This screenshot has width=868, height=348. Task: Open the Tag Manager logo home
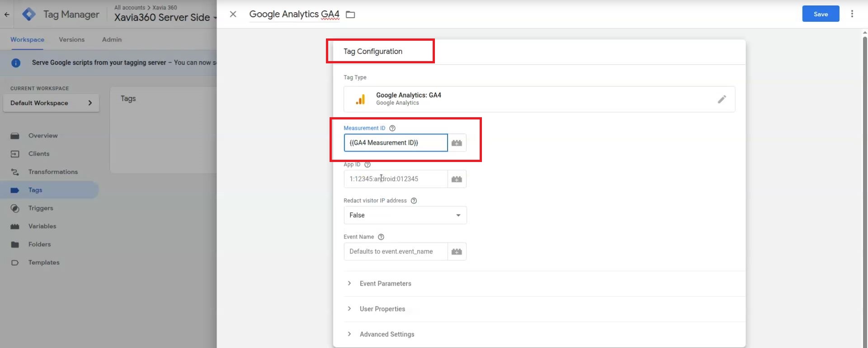pos(29,14)
